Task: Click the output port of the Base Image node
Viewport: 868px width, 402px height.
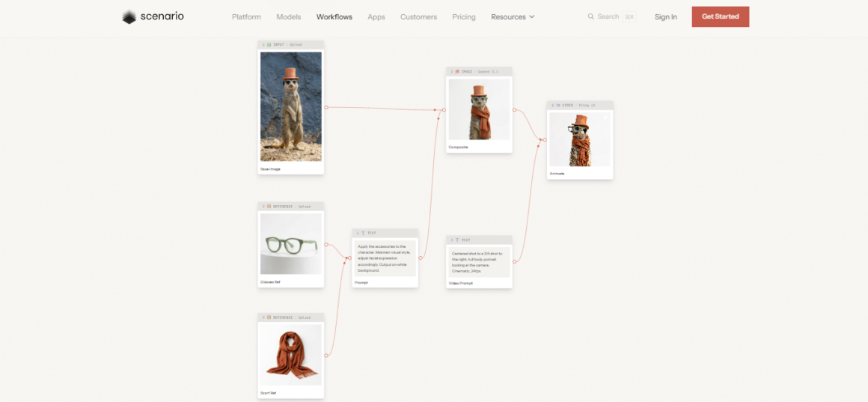Action: click(x=326, y=107)
